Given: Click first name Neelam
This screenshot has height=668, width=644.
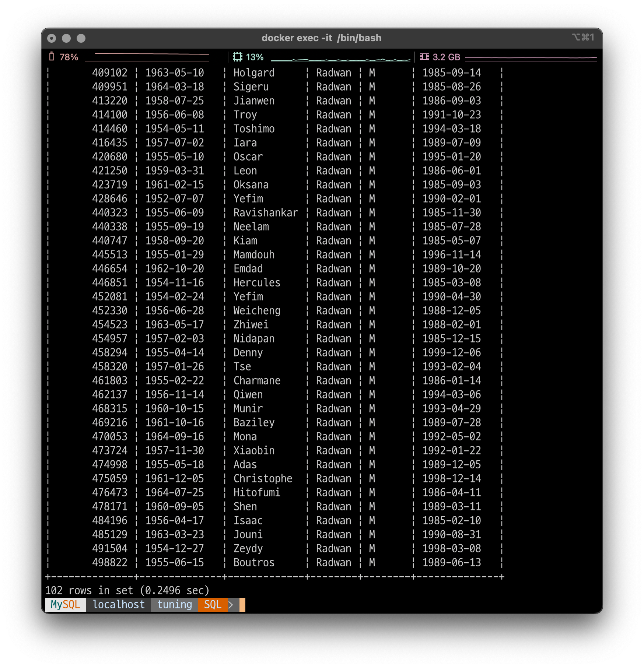Looking at the screenshot, I should click(x=251, y=227).
